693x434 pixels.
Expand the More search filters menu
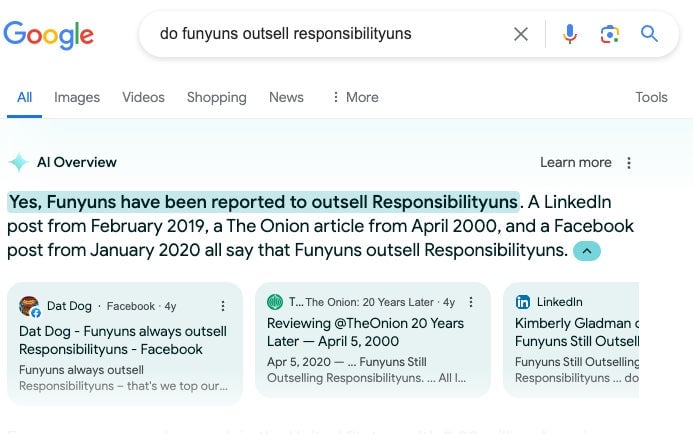point(356,97)
